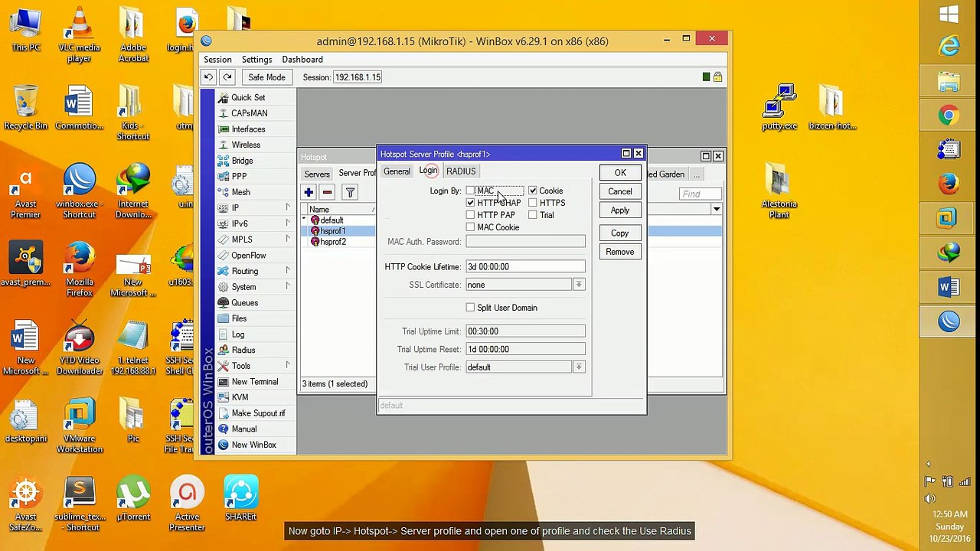
Task: Open Quick Set in sidebar
Action: coord(248,97)
